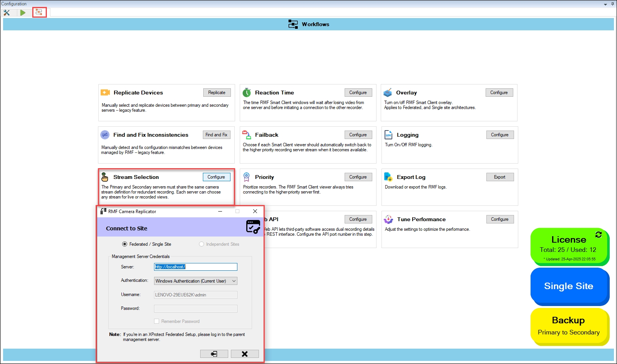The width and height of the screenshot is (617, 364).
Task: Expand the Authentication dropdown
Action: [234, 281]
